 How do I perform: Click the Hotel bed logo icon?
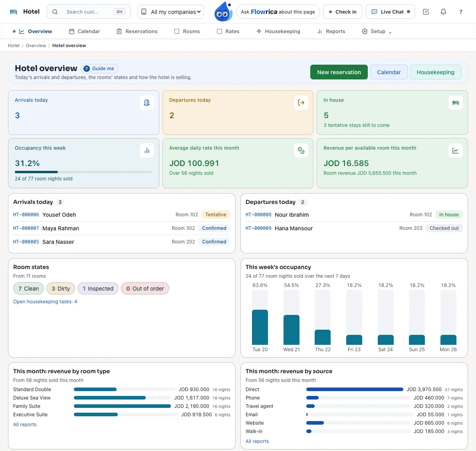(x=14, y=12)
